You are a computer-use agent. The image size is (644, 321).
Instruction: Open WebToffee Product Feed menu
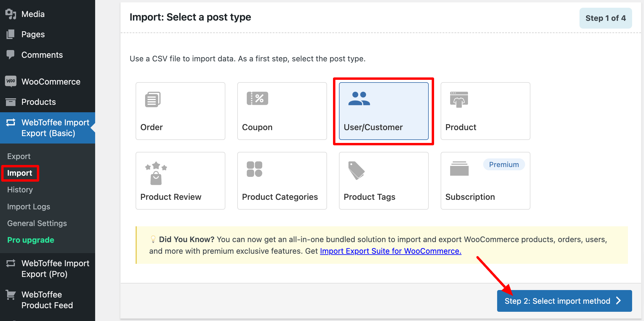[48, 300]
